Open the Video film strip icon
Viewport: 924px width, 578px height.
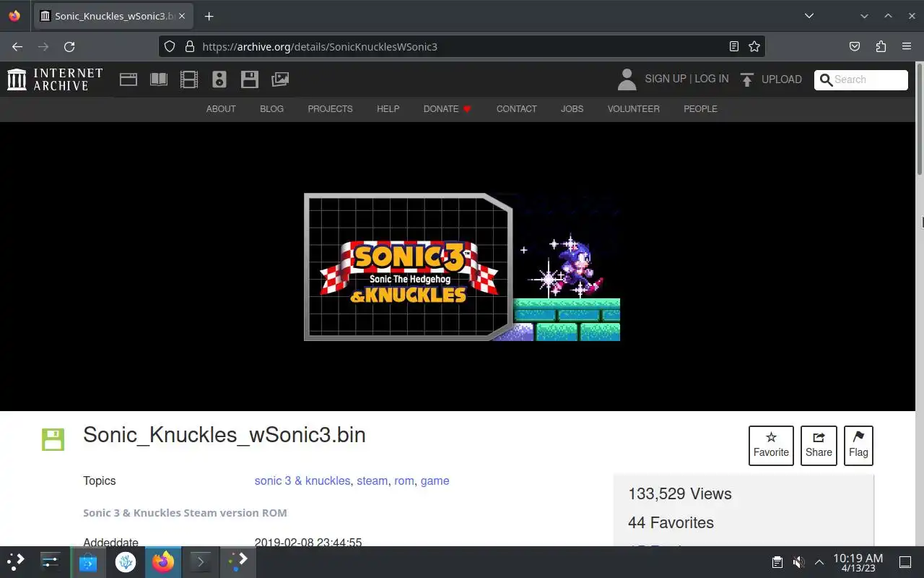(189, 79)
